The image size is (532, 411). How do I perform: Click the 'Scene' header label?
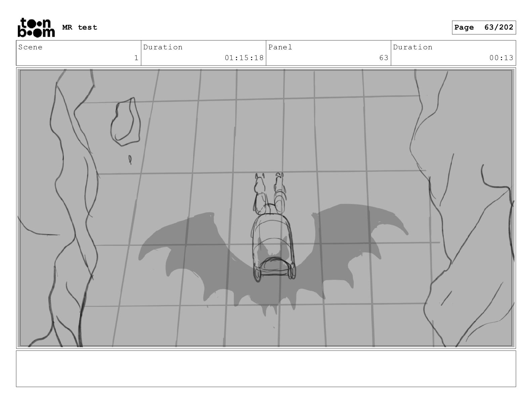coord(31,47)
